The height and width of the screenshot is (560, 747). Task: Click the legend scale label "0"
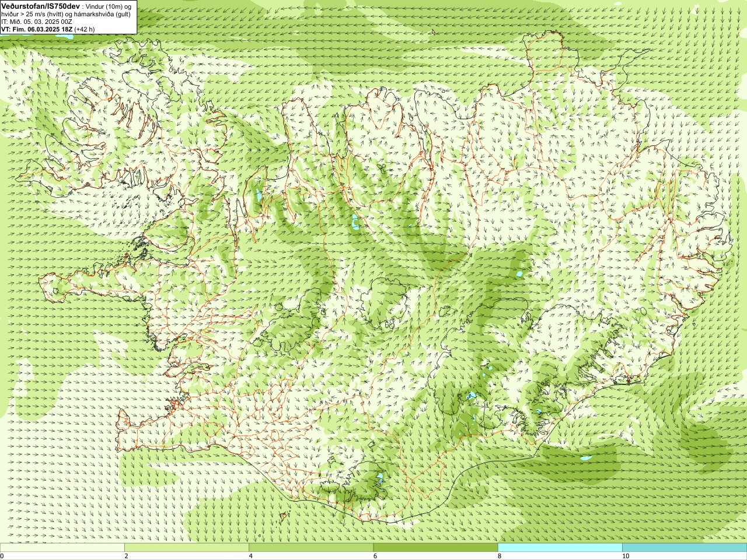[x=2, y=556]
